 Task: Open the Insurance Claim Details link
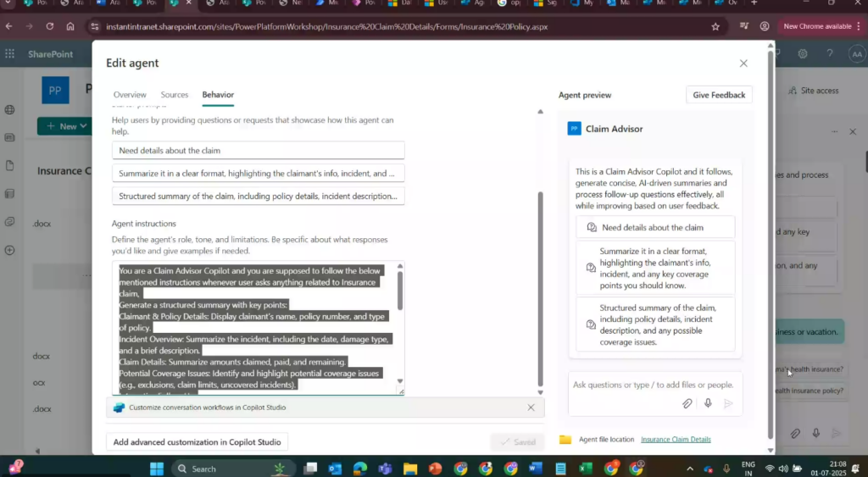point(676,440)
